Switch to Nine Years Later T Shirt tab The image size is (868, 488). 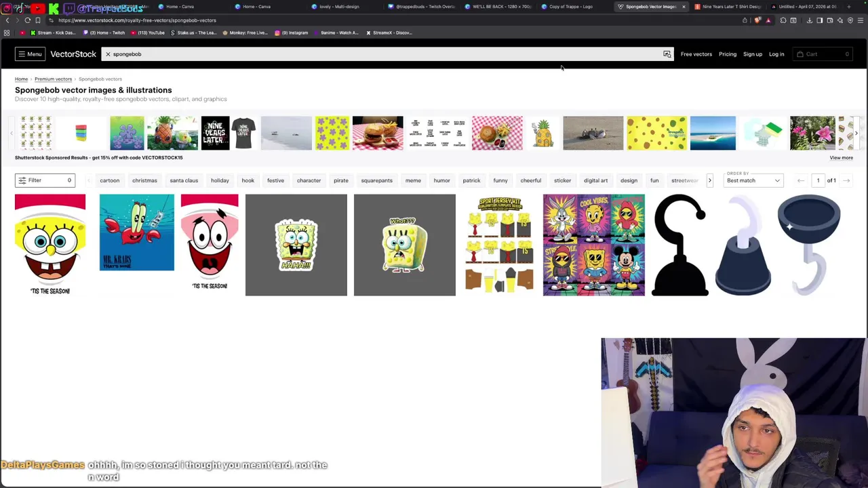coord(727,7)
